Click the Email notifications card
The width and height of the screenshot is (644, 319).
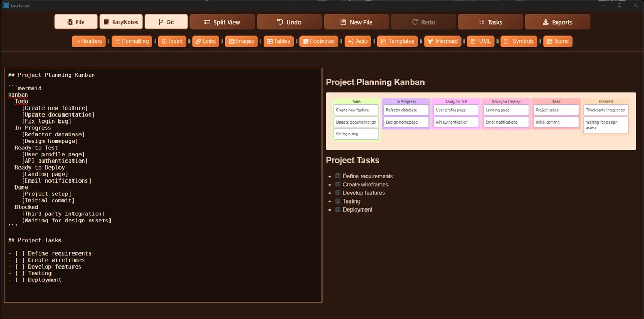click(506, 122)
